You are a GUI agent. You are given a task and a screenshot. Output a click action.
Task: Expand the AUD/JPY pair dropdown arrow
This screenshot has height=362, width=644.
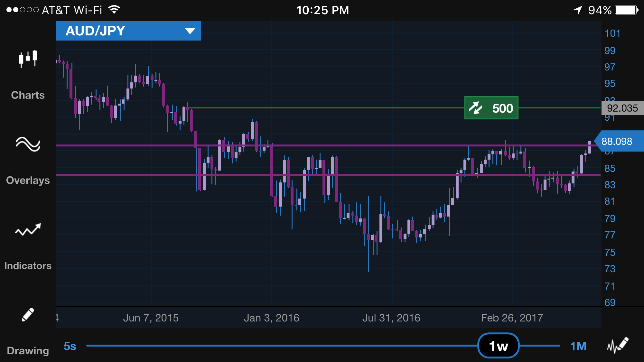(190, 31)
